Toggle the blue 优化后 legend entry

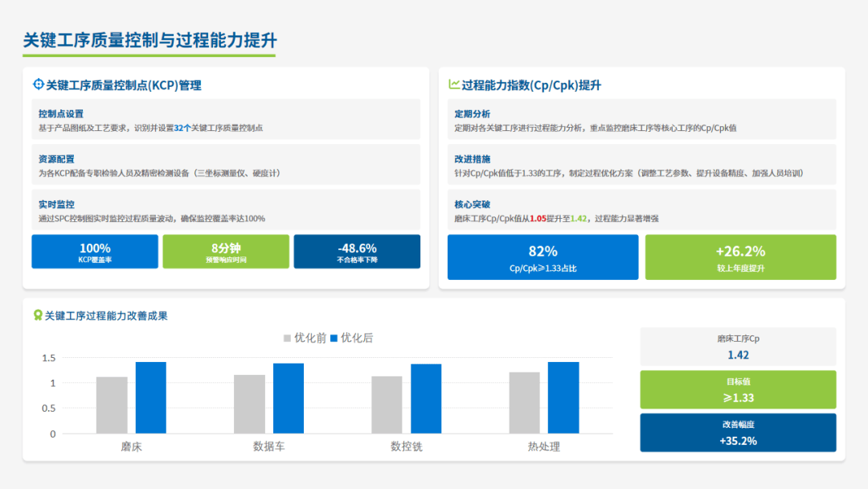click(x=351, y=338)
